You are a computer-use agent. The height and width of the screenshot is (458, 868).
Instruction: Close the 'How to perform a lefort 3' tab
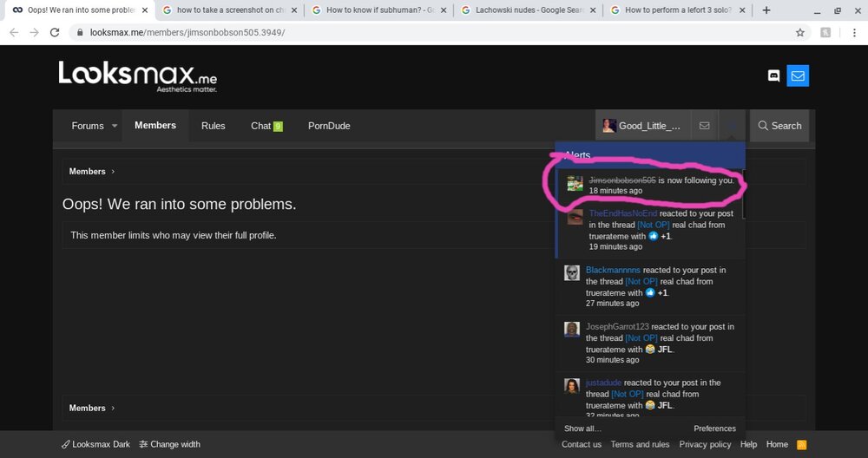(742, 10)
